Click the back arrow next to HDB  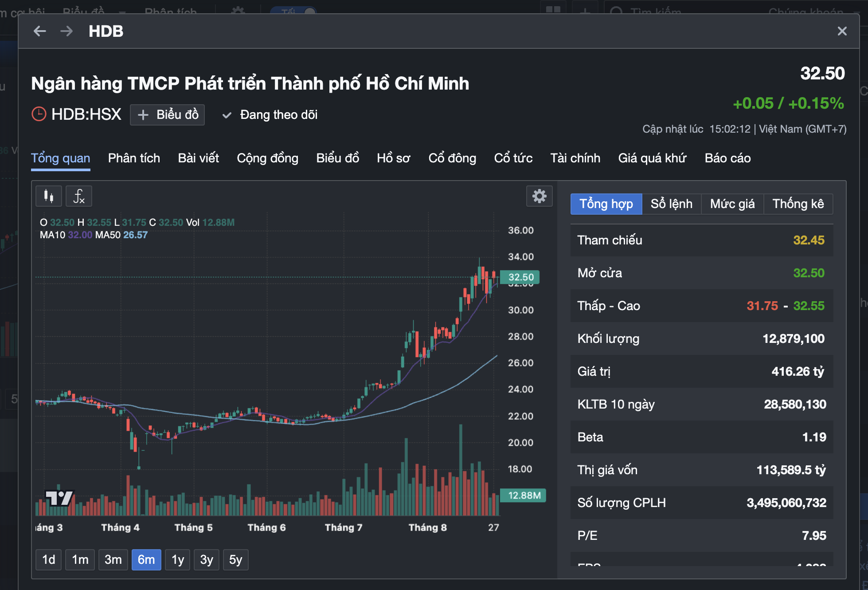(40, 31)
